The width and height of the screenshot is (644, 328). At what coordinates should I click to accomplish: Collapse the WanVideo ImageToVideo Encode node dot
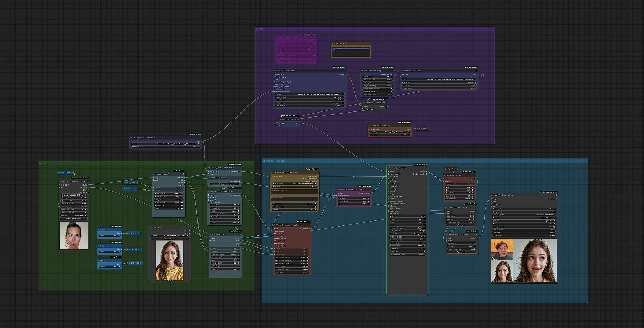tap(275, 225)
